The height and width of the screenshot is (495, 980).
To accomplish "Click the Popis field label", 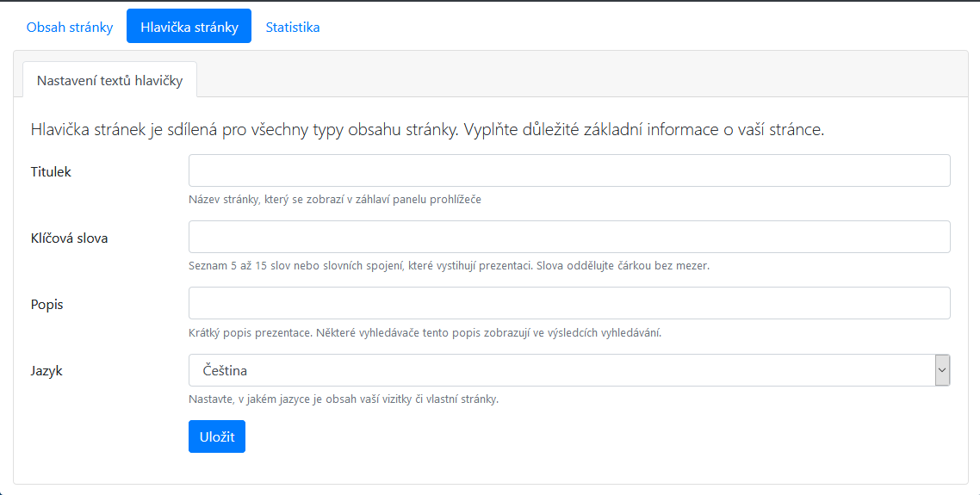I will pos(47,304).
